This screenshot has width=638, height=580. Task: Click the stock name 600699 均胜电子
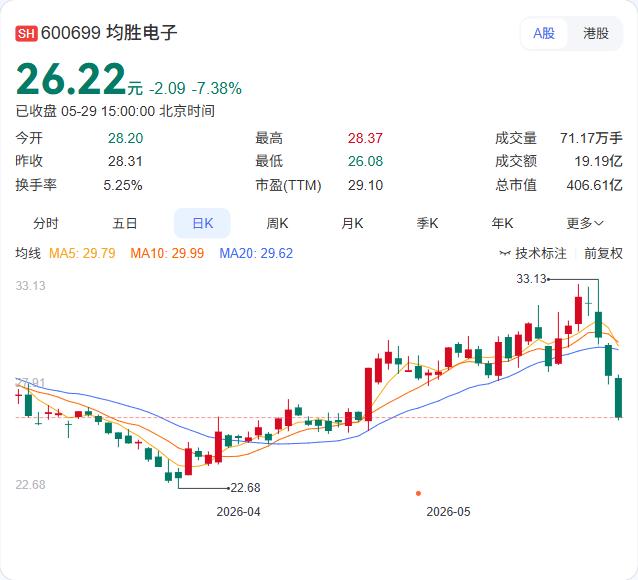point(109,33)
